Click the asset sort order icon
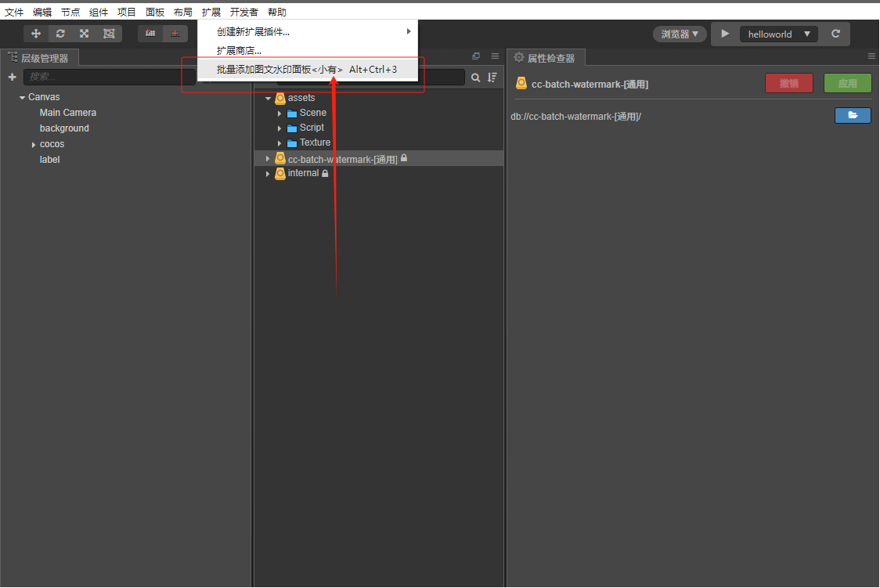 coord(492,77)
